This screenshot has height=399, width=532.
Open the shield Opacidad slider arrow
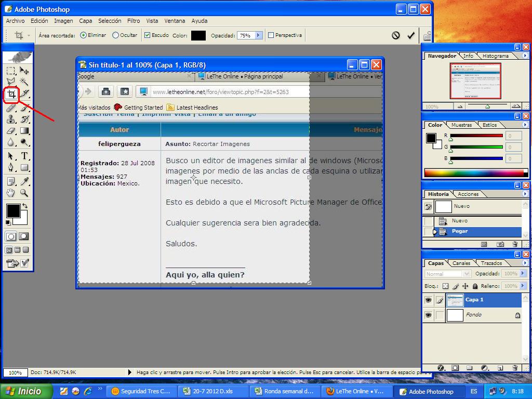coord(258,35)
